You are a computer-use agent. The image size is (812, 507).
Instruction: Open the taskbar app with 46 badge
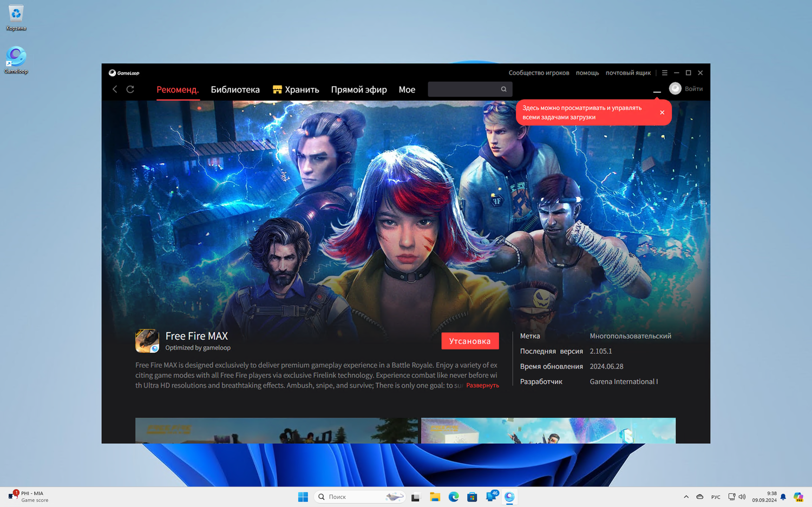pos(492,496)
